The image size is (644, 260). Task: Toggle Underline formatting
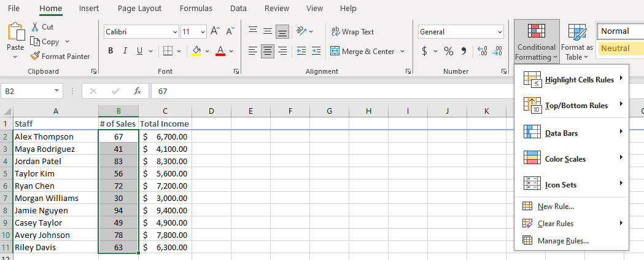pyautogui.click(x=139, y=51)
